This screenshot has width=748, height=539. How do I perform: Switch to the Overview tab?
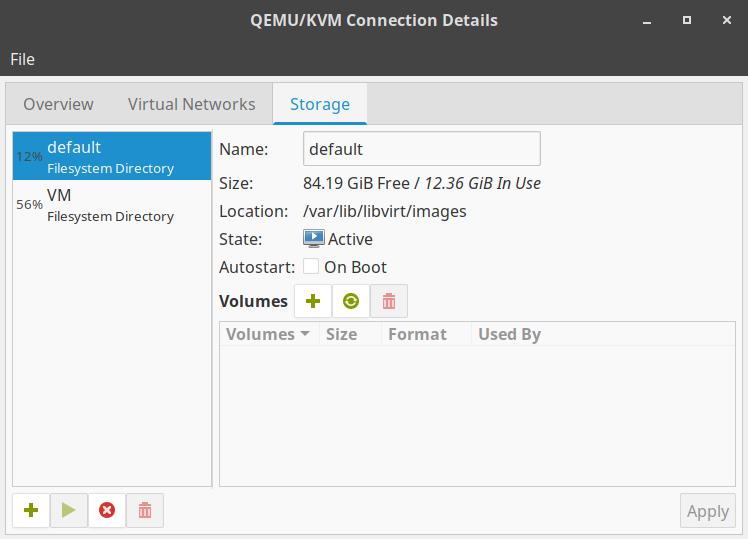coord(58,104)
